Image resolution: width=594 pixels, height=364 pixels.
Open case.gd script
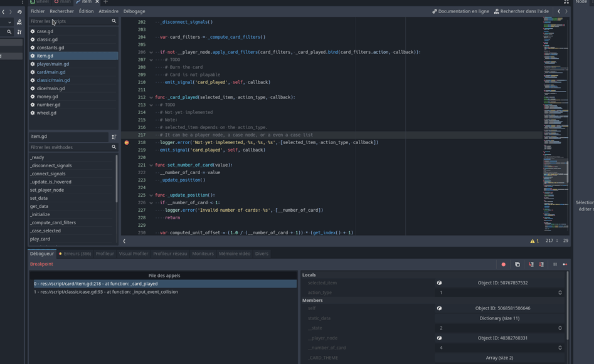pos(73,31)
